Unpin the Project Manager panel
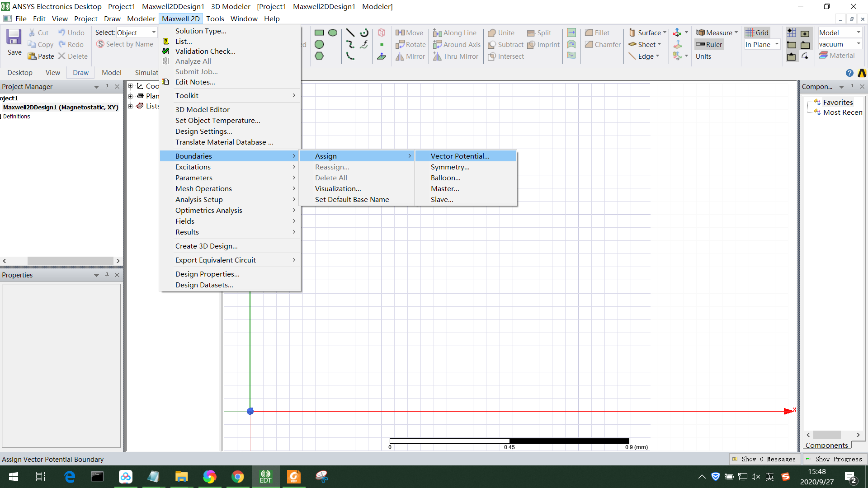Screen dimensions: 868x488 pos(107,86)
